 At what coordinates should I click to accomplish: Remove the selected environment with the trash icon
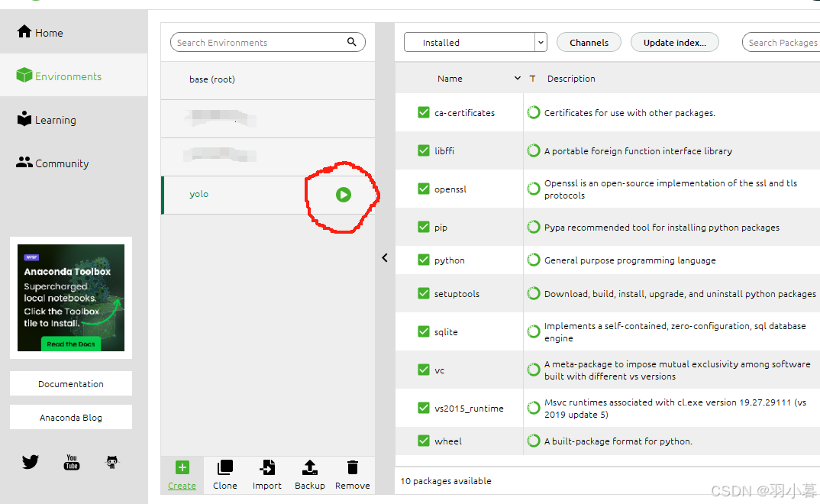353,475
